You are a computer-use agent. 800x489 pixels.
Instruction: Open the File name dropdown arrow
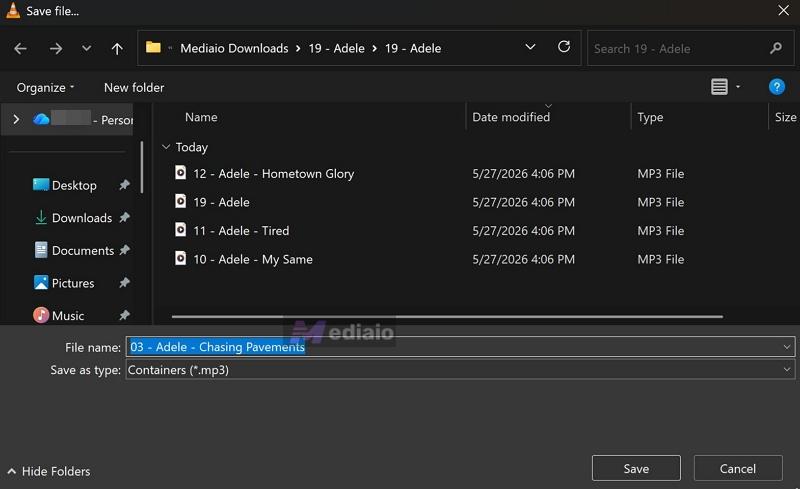[787, 347]
